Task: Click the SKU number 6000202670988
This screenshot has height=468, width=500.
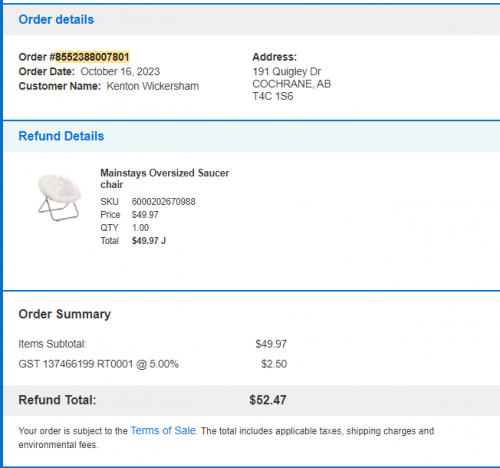Action: click(x=163, y=202)
